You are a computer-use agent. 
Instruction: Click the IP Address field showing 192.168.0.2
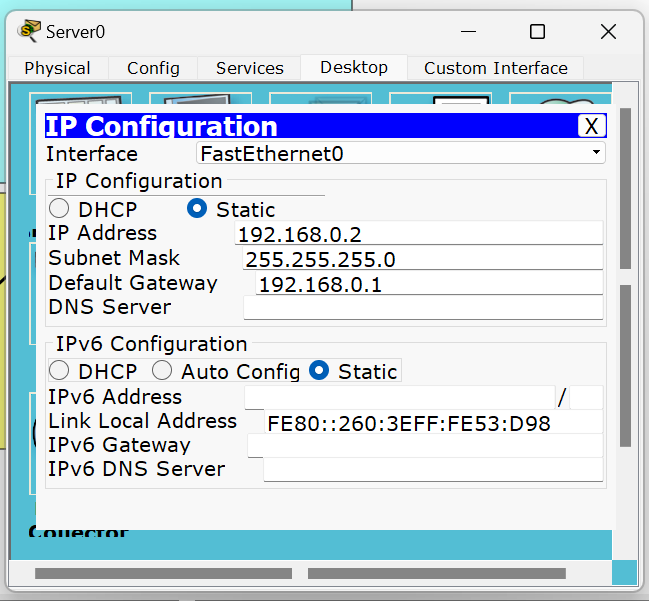[x=418, y=234]
